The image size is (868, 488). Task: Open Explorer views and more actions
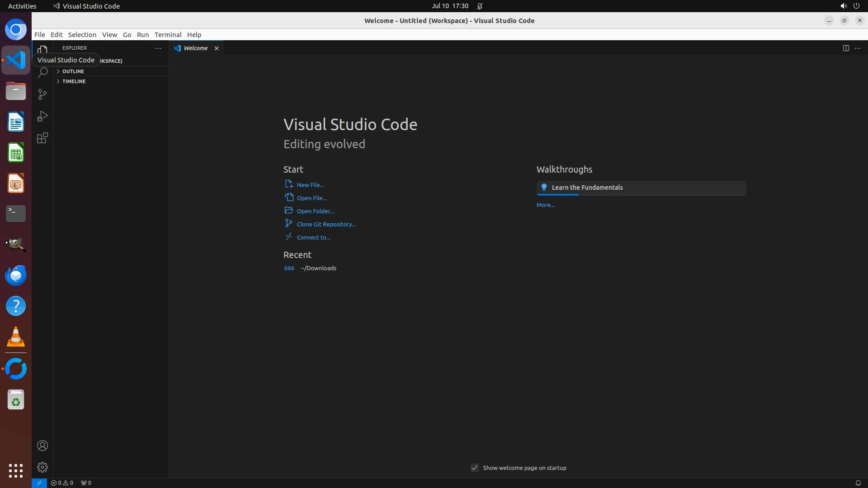click(x=158, y=48)
